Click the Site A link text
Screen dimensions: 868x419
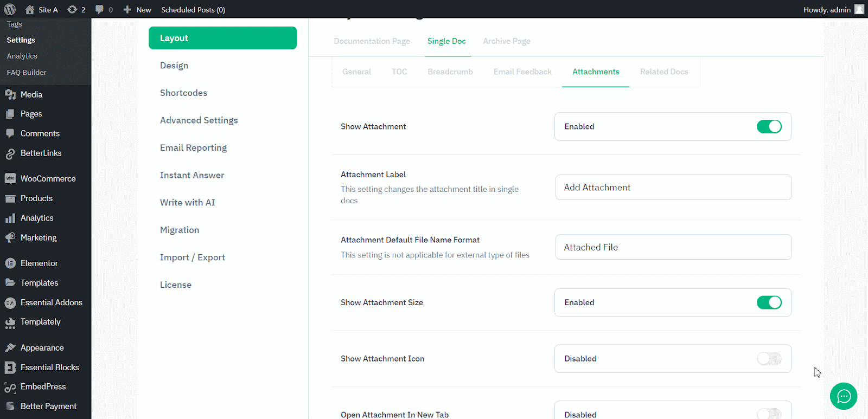pos(48,10)
